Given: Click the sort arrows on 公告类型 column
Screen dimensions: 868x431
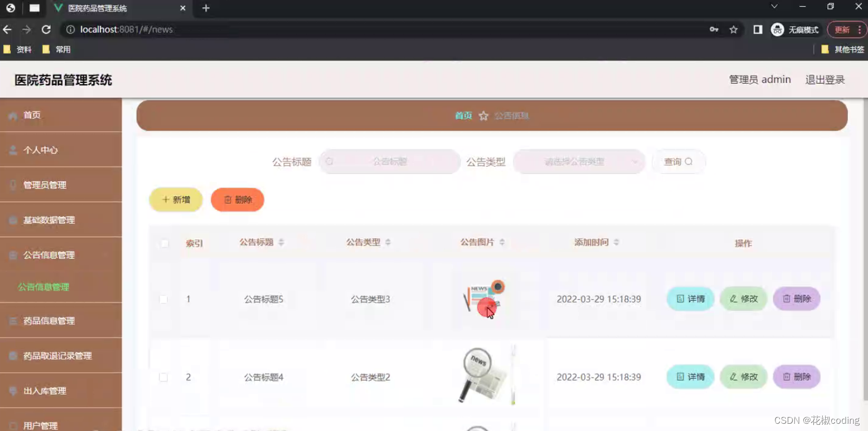Looking at the screenshot, I should pyautogui.click(x=389, y=242).
